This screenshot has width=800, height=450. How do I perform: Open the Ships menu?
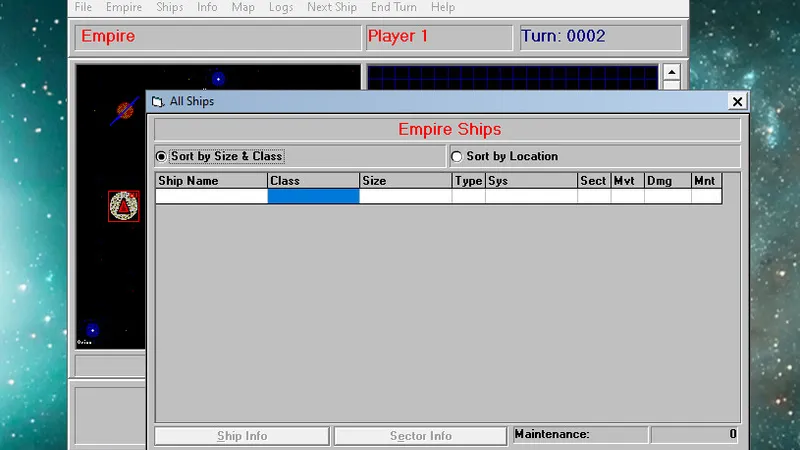coord(169,7)
